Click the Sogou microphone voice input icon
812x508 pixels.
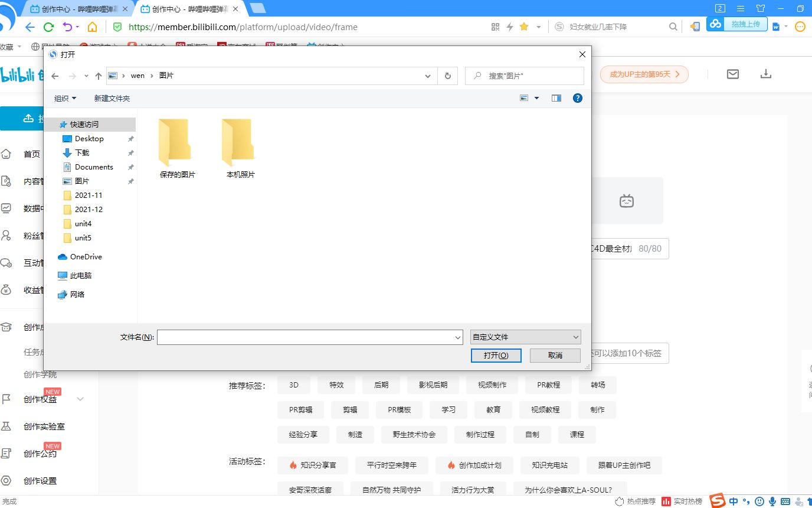[x=772, y=502]
